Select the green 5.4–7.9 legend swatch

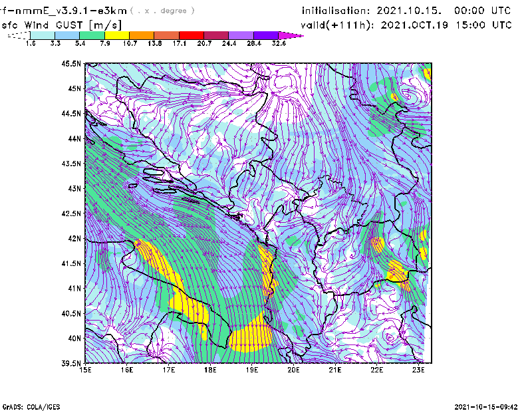coord(92,35)
